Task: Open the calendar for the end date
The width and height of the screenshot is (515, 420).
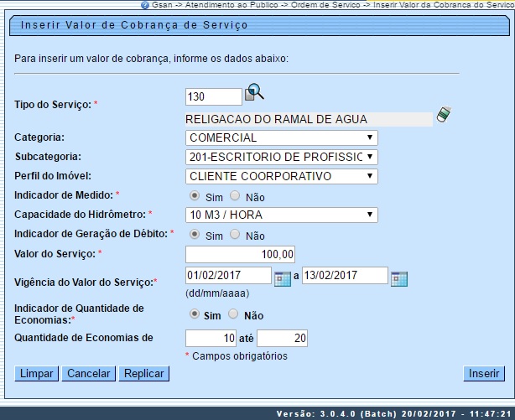Action: tap(398, 277)
